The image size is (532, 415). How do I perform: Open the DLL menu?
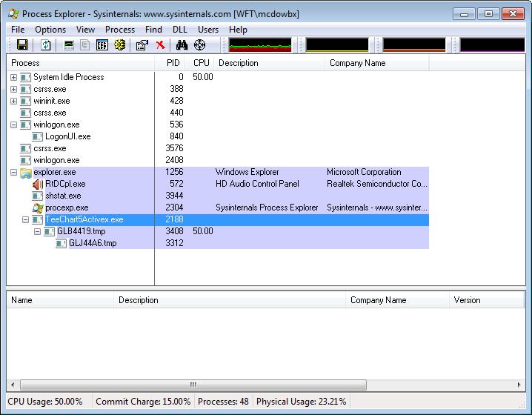[179, 30]
